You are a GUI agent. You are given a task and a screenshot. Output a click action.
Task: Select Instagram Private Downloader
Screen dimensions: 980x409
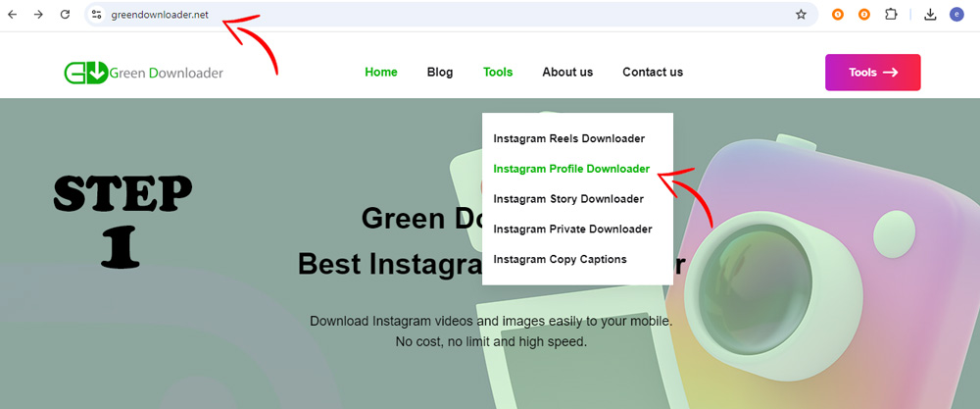(572, 229)
